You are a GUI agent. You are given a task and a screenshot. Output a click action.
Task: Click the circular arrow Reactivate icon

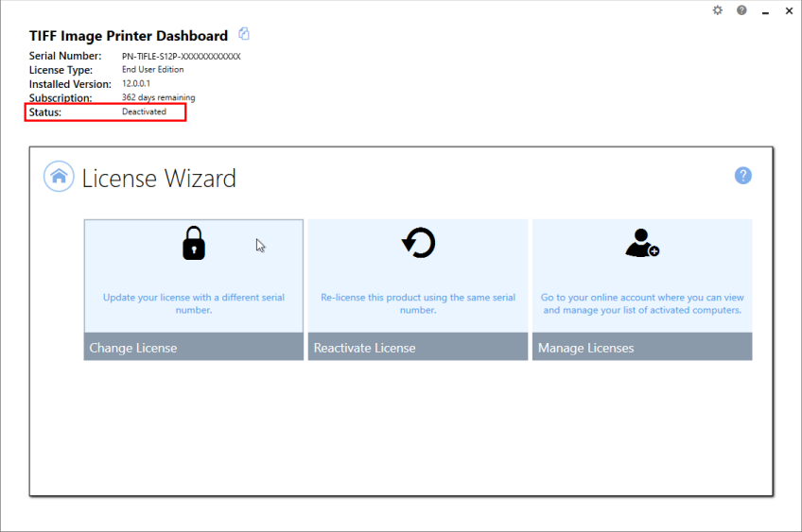(418, 242)
